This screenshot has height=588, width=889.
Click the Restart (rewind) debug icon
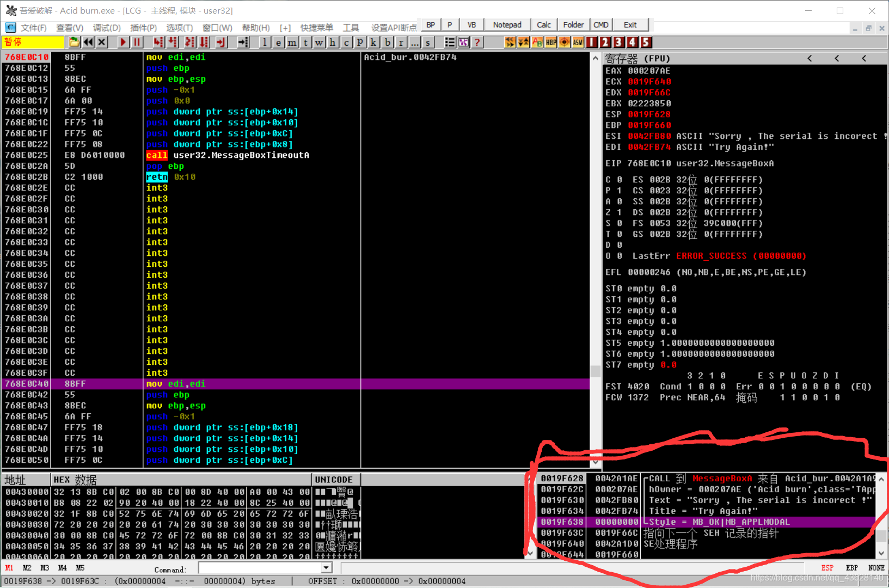coord(88,42)
